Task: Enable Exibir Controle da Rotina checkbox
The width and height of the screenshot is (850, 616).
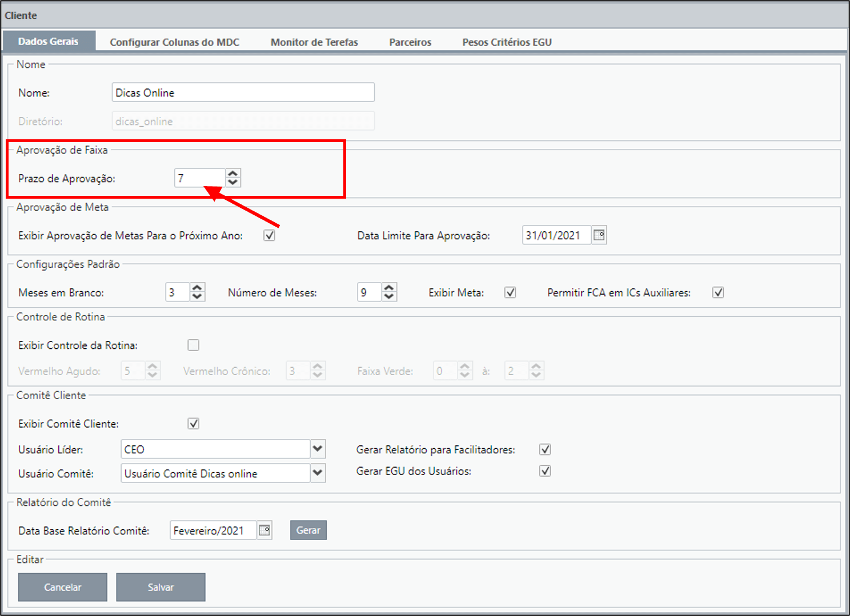Action: 194,345
